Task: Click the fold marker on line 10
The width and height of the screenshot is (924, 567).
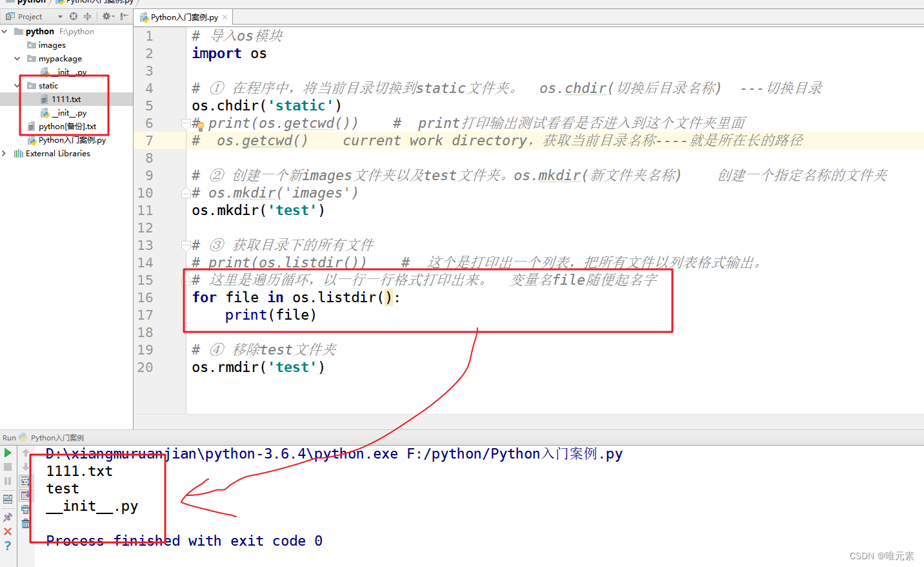Action: tap(186, 193)
